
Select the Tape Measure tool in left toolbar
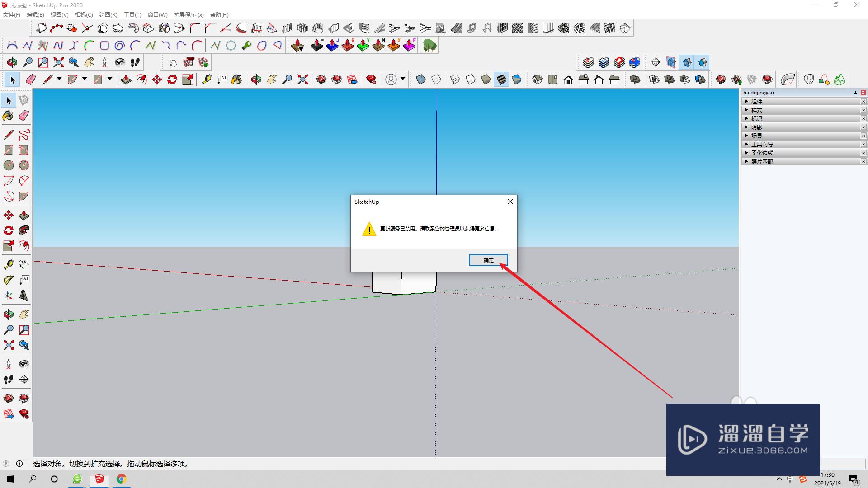tap(8, 264)
